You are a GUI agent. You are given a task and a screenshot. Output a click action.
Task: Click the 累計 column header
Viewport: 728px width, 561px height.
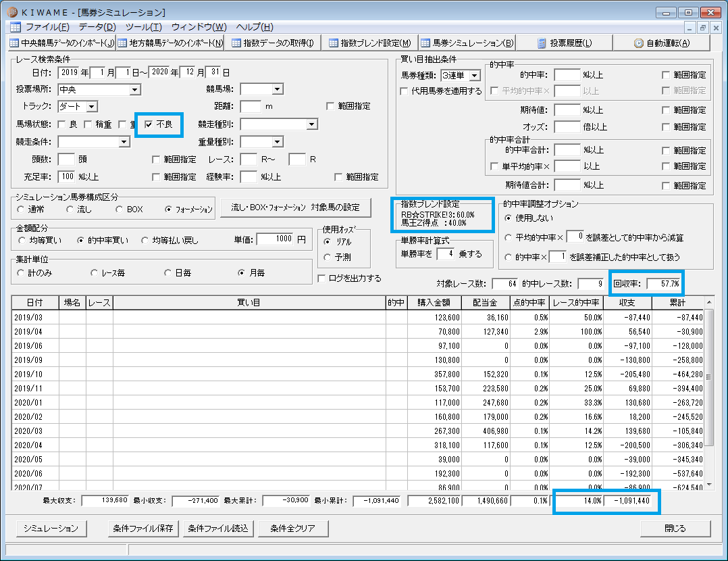coord(677,303)
